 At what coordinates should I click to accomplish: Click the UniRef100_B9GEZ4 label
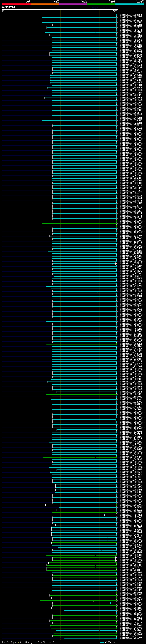(x=131, y=65)
